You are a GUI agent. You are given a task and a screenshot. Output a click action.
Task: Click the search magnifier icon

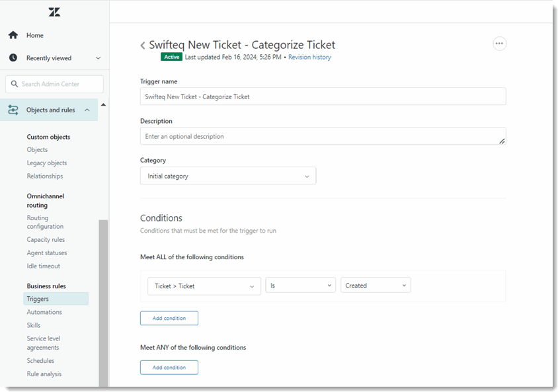[x=15, y=84]
